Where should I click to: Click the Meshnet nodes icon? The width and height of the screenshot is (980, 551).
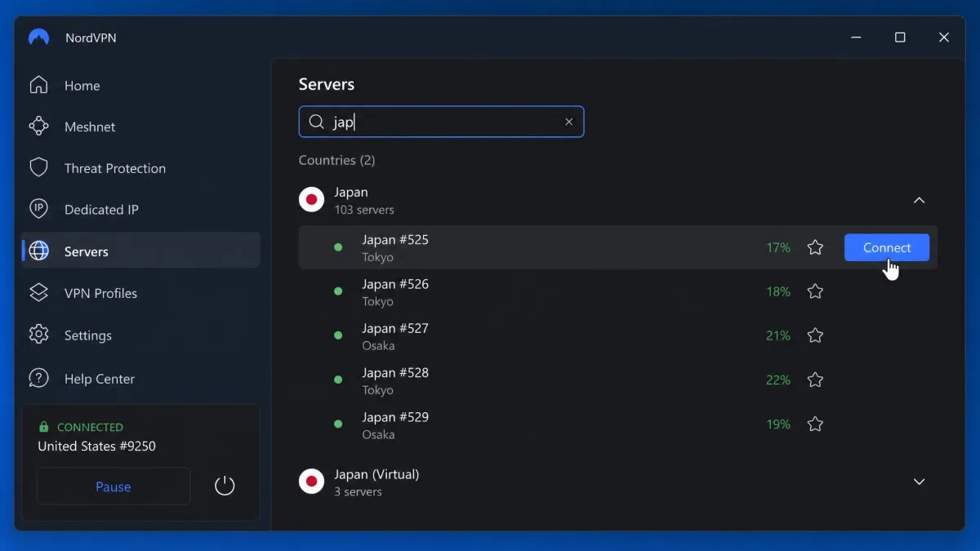click(x=38, y=127)
